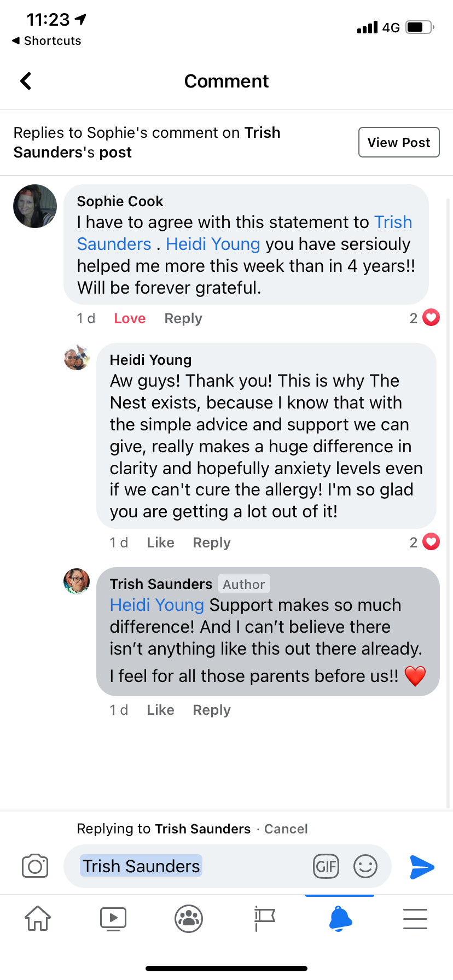Open the Notifications bell tab
453x980 pixels.
[x=340, y=918]
